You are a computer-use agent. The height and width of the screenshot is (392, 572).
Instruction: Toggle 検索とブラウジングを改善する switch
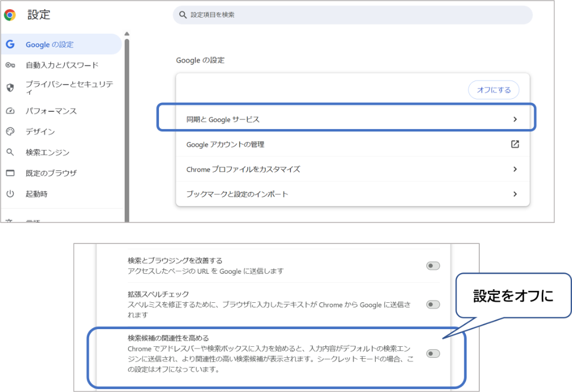(433, 266)
